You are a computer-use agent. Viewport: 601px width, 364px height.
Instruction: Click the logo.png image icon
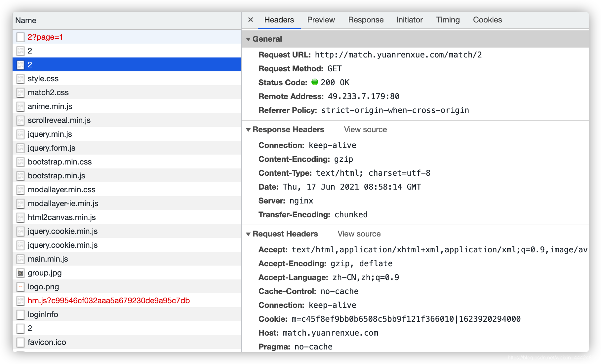20,287
